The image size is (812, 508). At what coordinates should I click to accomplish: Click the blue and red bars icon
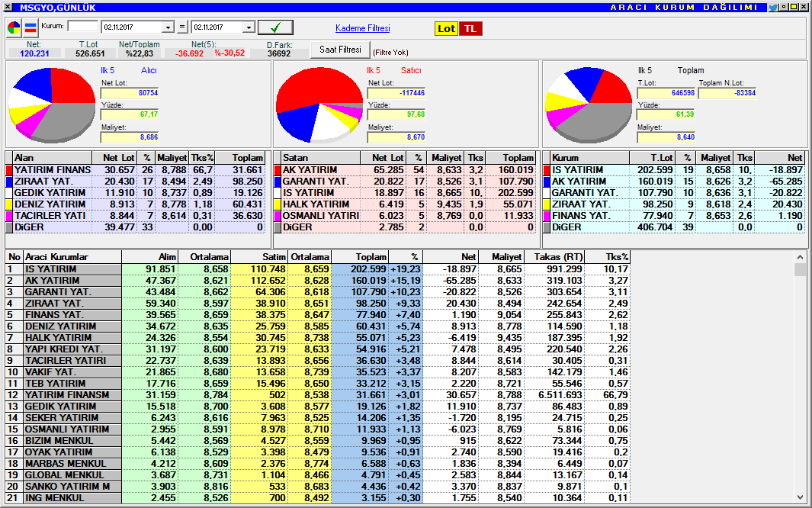tap(30, 28)
